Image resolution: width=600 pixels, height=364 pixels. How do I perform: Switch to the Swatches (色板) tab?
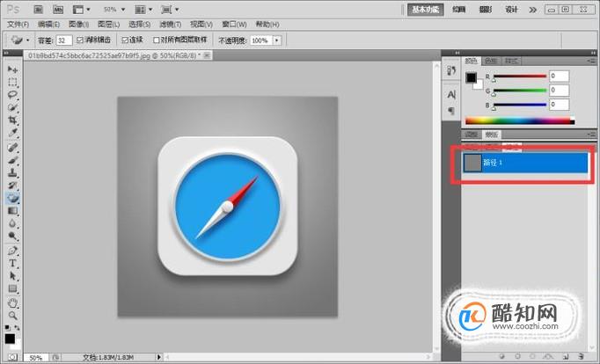pyautogui.click(x=491, y=61)
